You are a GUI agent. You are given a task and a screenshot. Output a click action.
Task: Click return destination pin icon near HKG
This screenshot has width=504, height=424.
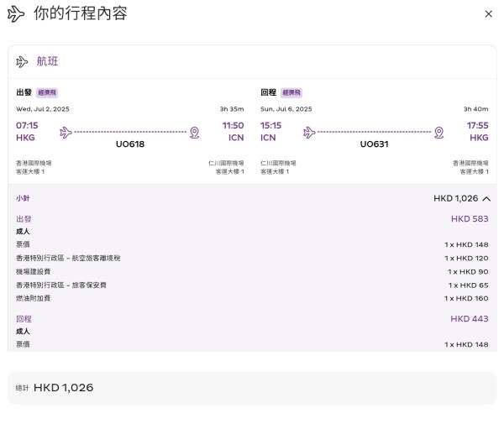[438, 132]
